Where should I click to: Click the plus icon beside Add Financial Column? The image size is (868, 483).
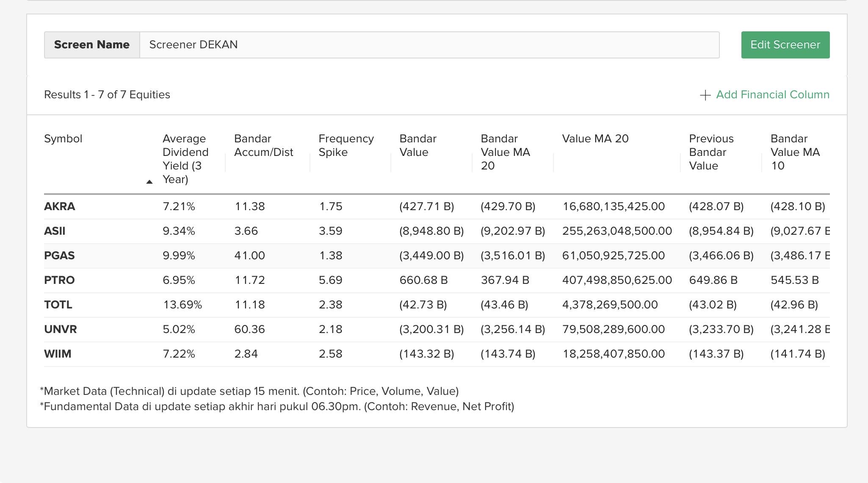(x=705, y=95)
